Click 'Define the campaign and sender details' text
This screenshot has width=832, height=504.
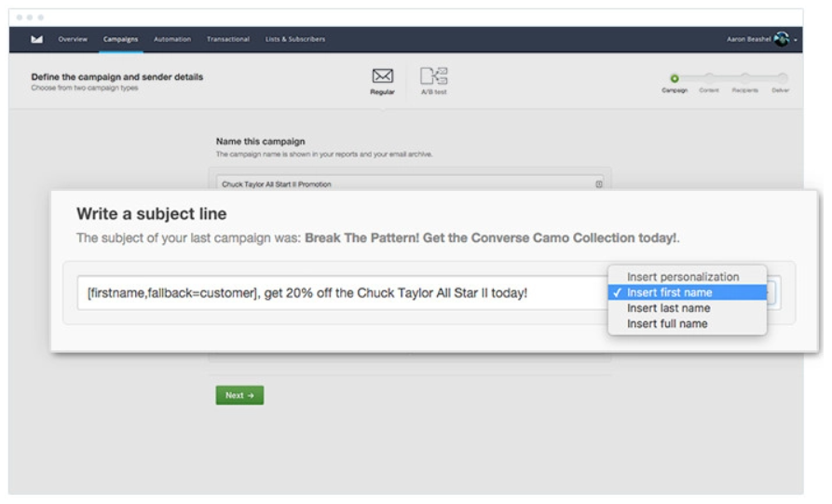[116, 77]
